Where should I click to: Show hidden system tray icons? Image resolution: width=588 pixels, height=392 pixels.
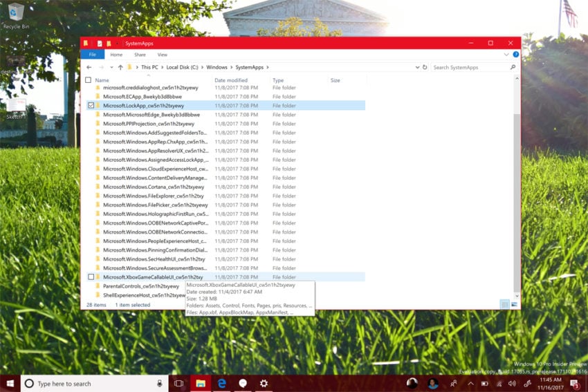tap(470, 384)
